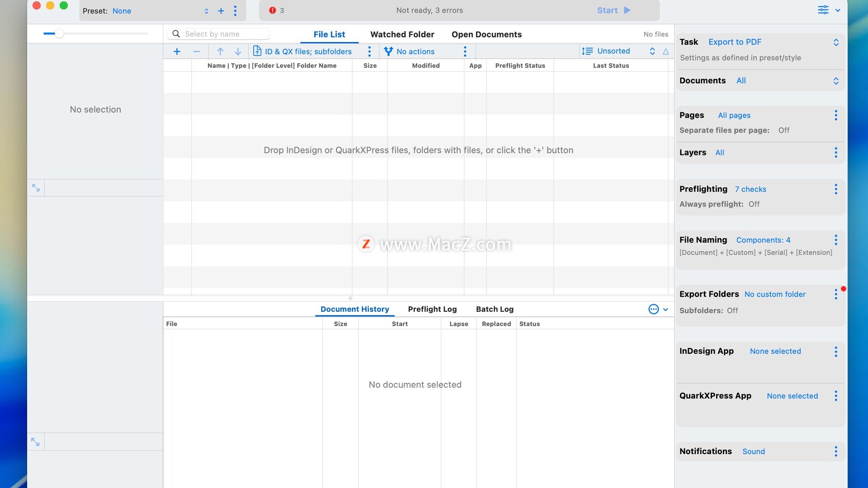The image size is (868, 488).
Task: Open the settings sliders icon at top right
Action: coord(823,10)
